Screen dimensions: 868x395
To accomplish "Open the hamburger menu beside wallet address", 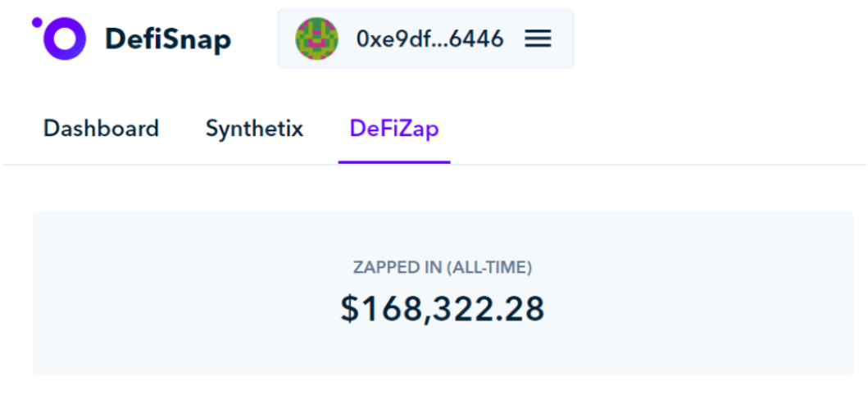I will (538, 39).
